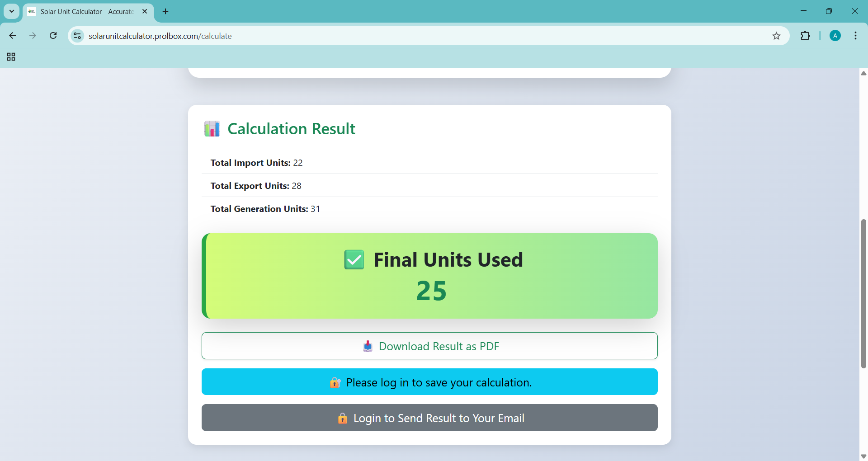This screenshot has width=868, height=461.
Task: Close the Solar Unit Calculator tab
Action: point(145,11)
